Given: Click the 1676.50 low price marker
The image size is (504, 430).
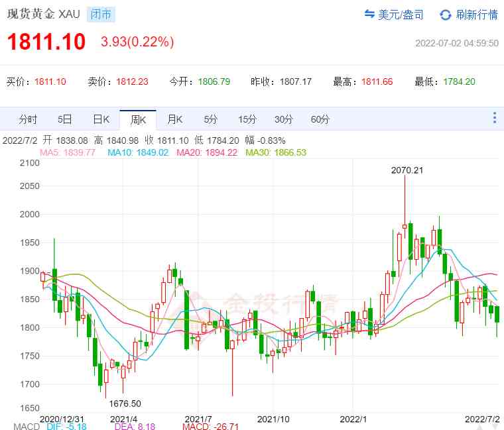Looking at the screenshot, I should point(125,403).
